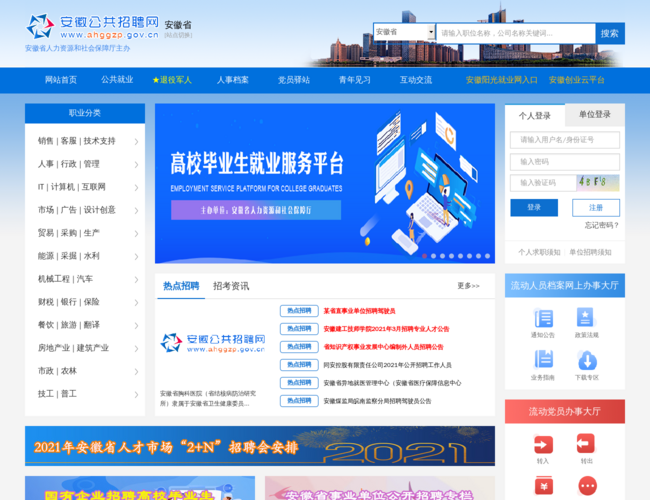Open the 人事档案 menu item
650x500 pixels.
[x=233, y=80]
